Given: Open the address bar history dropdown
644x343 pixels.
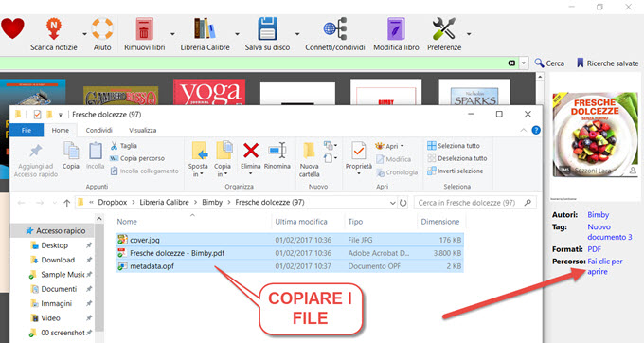Looking at the screenshot, I should (392, 203).
